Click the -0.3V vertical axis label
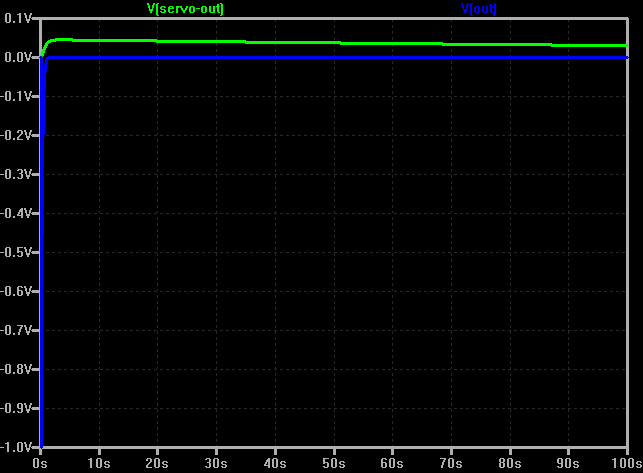This screenshot has width=643, height=473. point(16,174)
